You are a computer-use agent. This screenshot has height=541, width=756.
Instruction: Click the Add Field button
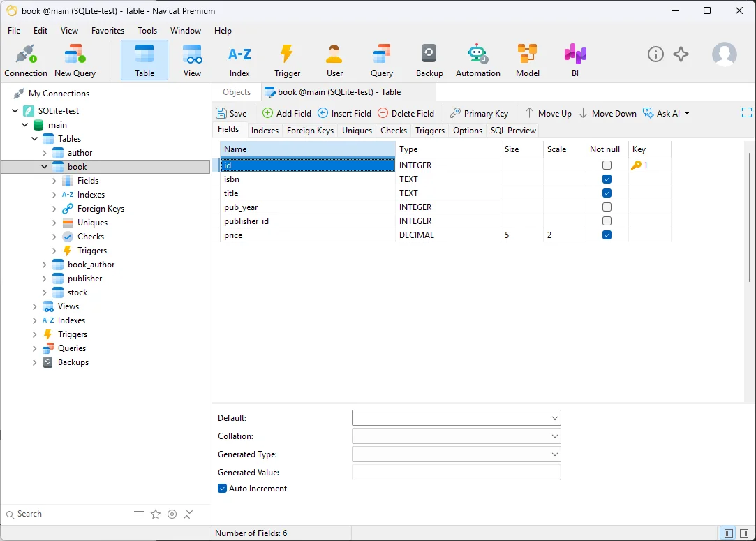[x=287, y=113]
